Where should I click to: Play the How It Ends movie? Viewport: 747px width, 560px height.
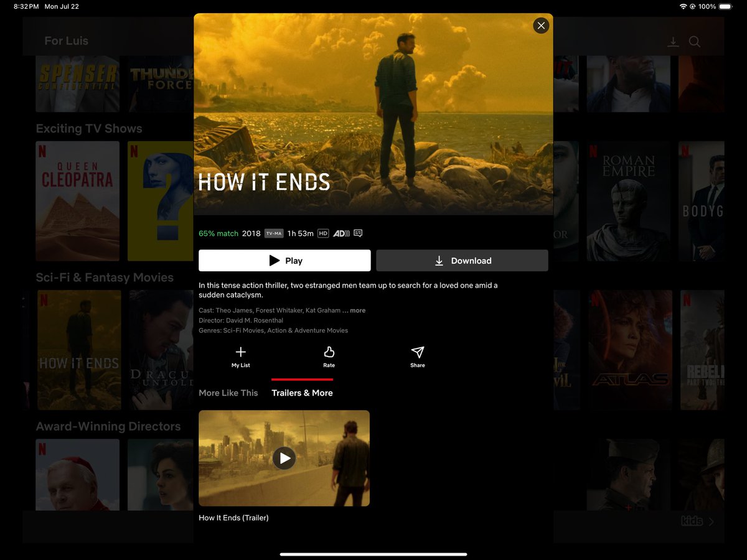[284, 260]
